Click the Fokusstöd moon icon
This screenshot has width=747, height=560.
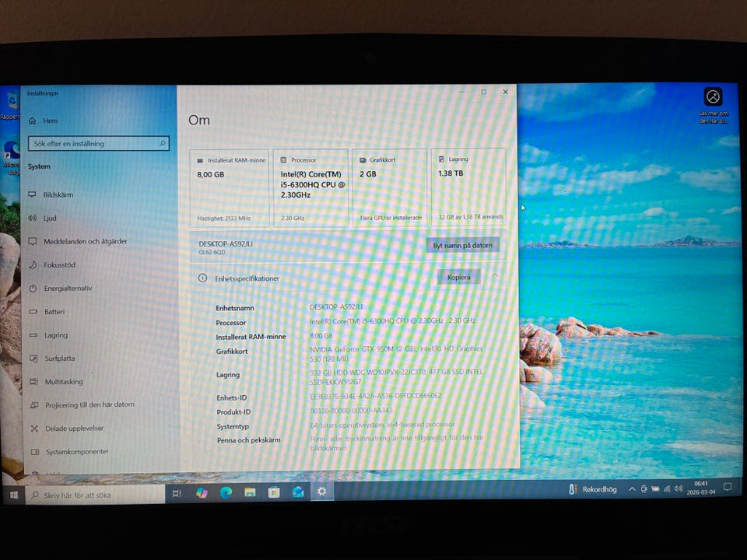[x=33, y=264]
